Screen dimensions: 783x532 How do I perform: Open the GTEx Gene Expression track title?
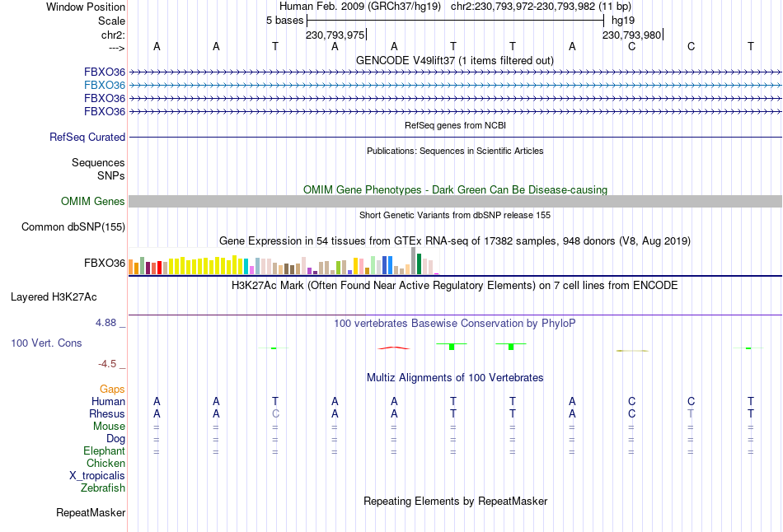point(454,241)
